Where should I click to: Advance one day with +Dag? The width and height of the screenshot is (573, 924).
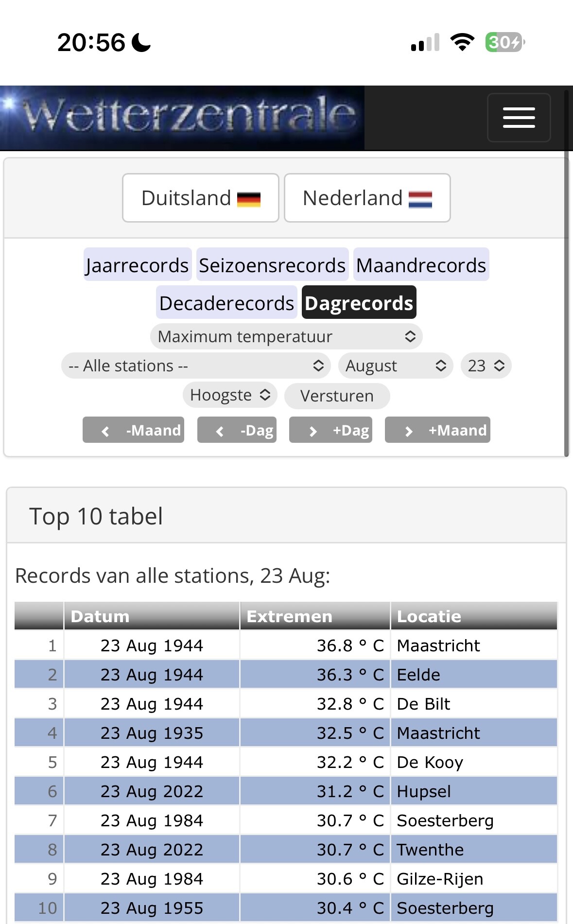330,430
